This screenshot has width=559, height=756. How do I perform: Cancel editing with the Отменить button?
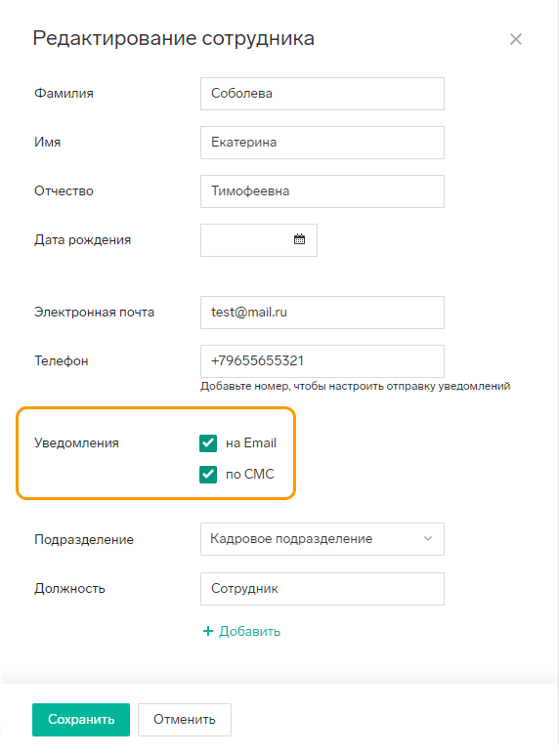(x=185, y=719)
